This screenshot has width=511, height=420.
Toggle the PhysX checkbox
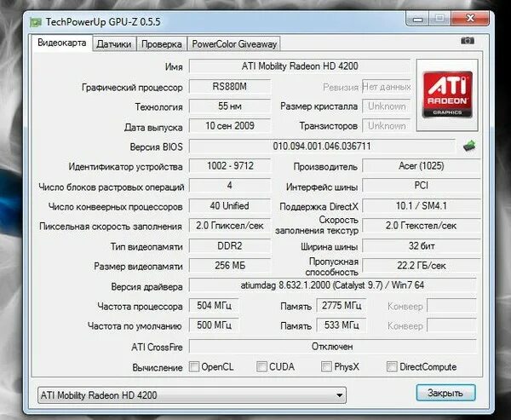(326, 366)
